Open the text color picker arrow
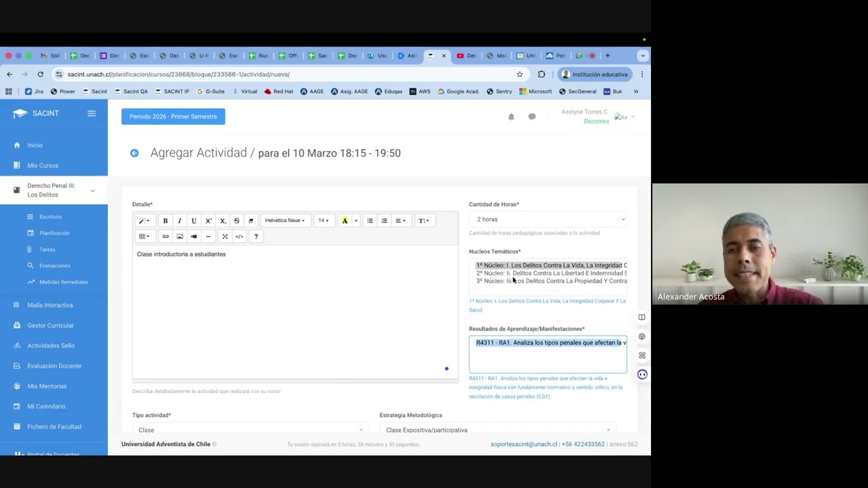The image size is (868, 488). click(356, 220)
